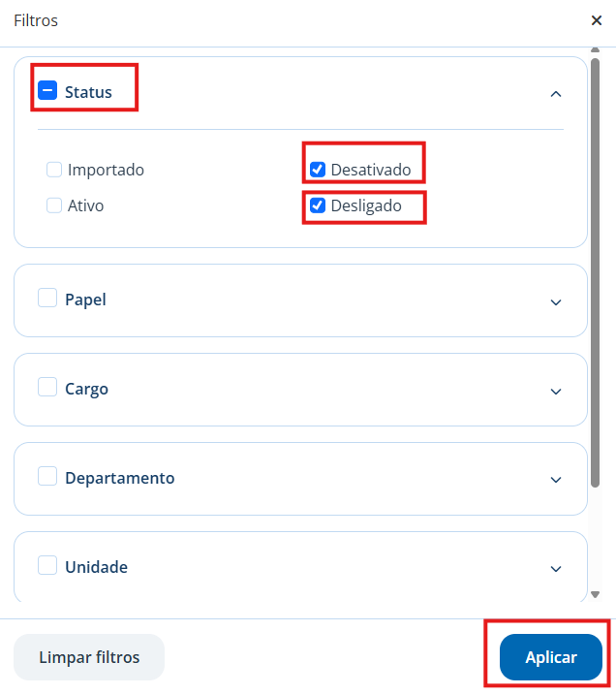Expand the Cargo filter chevron
The height and width of the screenshot is (694, 616).
click(555, 392)
